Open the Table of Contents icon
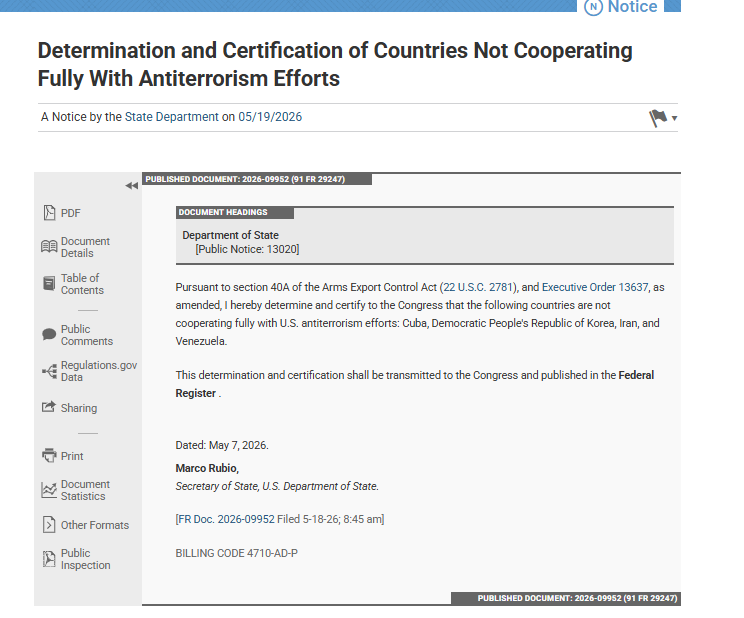 49,284
